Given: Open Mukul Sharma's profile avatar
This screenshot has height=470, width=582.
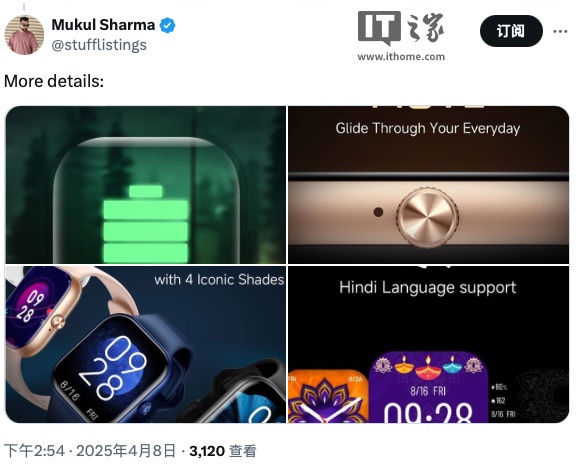Looking at the screenshot, I should (x=24, y=35).
